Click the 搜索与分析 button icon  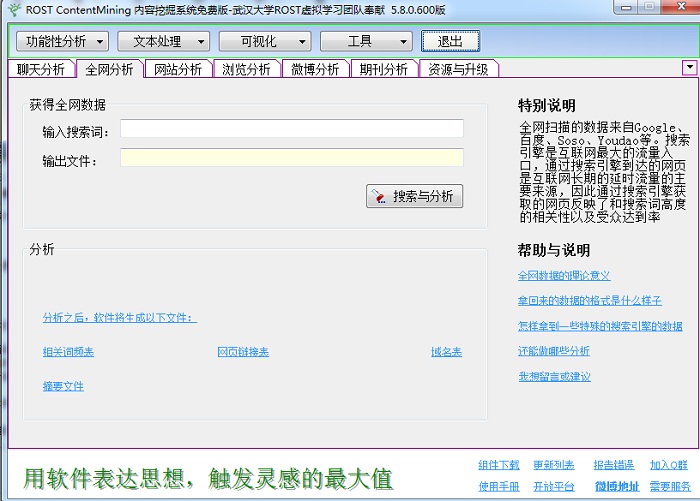[380, 196]
